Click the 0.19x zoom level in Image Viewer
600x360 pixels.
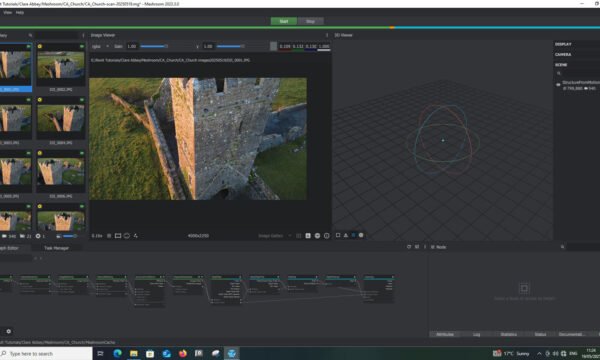pyautogui.click(x=97, y=236)
